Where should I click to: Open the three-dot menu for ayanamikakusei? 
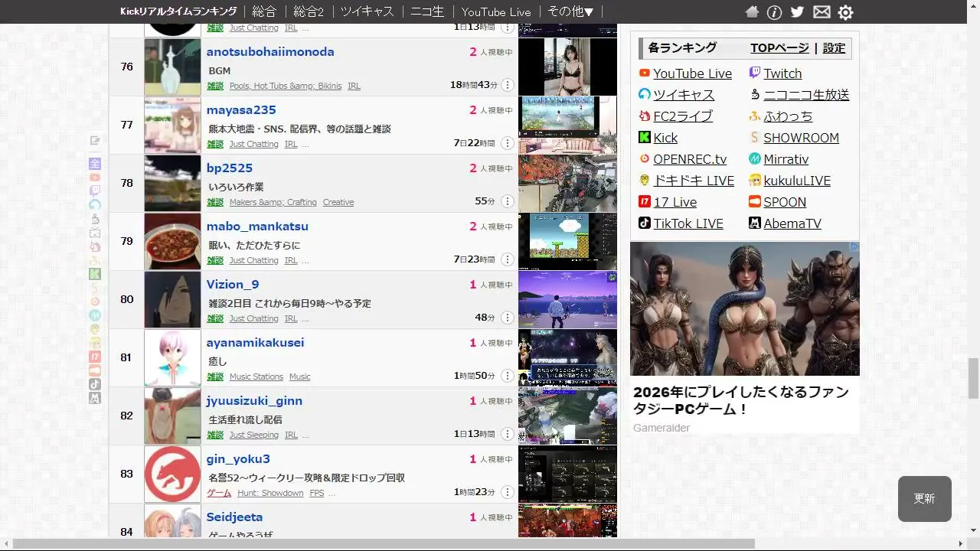pyautogui.click(x=508, y=376)
